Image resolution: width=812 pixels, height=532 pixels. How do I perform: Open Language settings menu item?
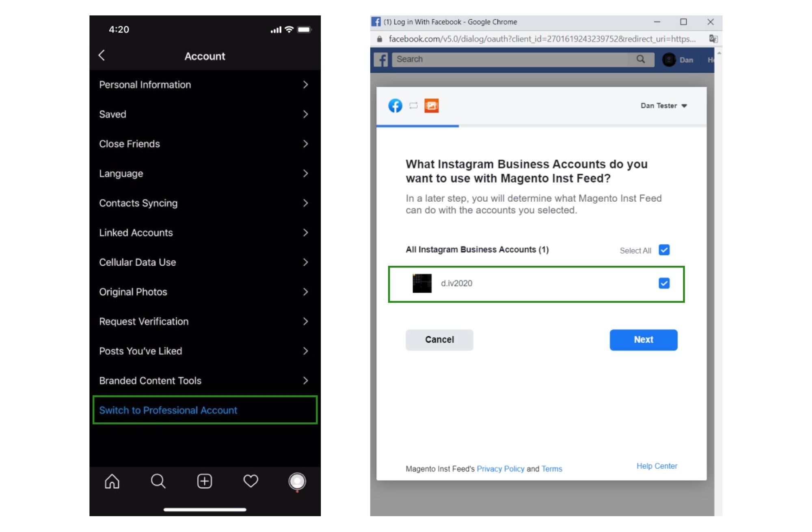204,173
